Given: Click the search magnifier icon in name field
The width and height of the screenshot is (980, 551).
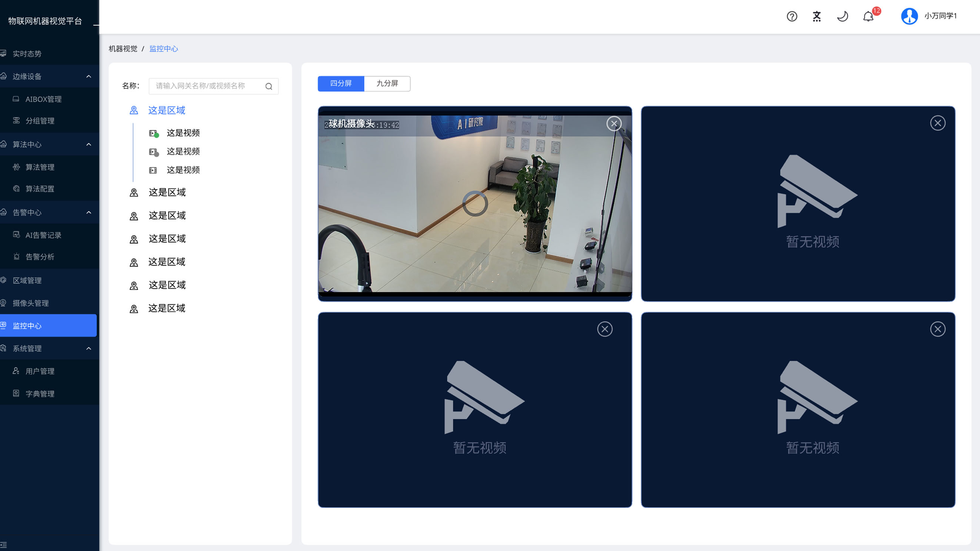Looking at the screenshot, I should pyautogui.click(x=269, y=86).
